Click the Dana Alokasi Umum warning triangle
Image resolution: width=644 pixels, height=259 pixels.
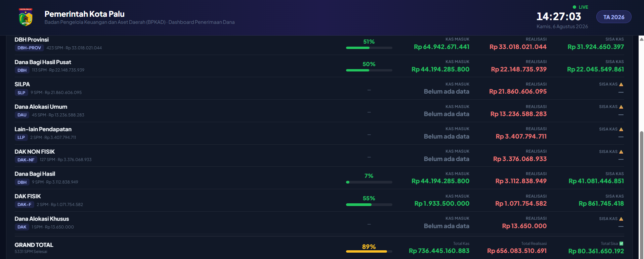tap(621, 107)
